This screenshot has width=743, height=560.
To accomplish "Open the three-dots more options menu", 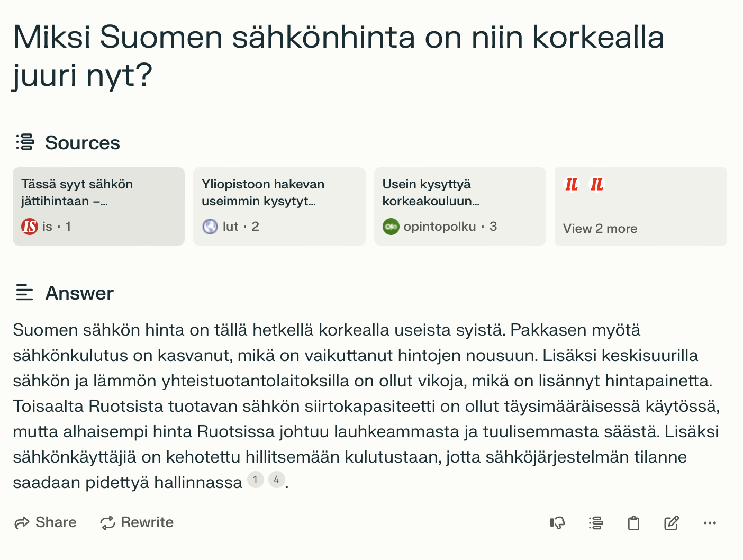I will pos(710,523).
